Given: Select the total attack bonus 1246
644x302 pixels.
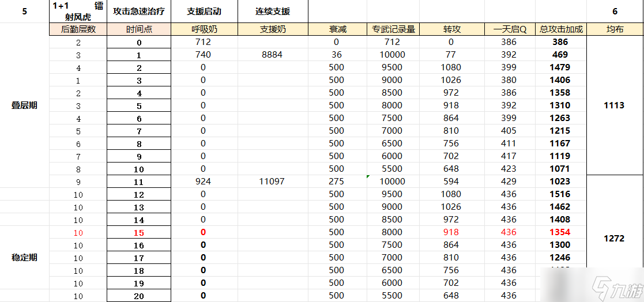Looking at the screenshot, I should pyautogui.click(x=560, y=258).
